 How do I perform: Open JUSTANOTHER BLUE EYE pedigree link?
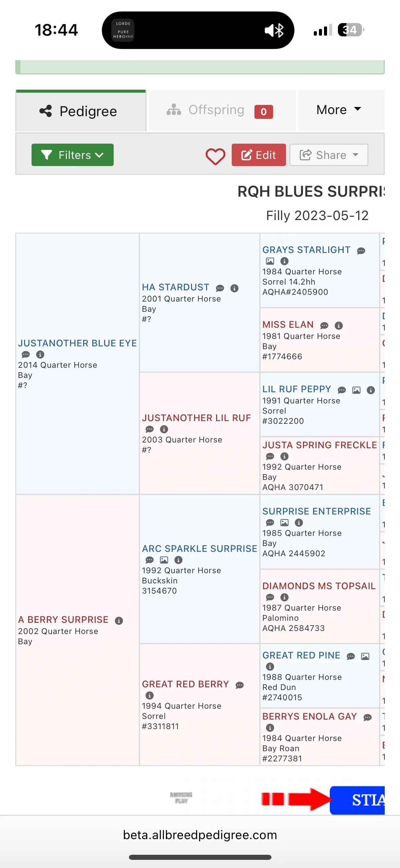coord(77,343)
